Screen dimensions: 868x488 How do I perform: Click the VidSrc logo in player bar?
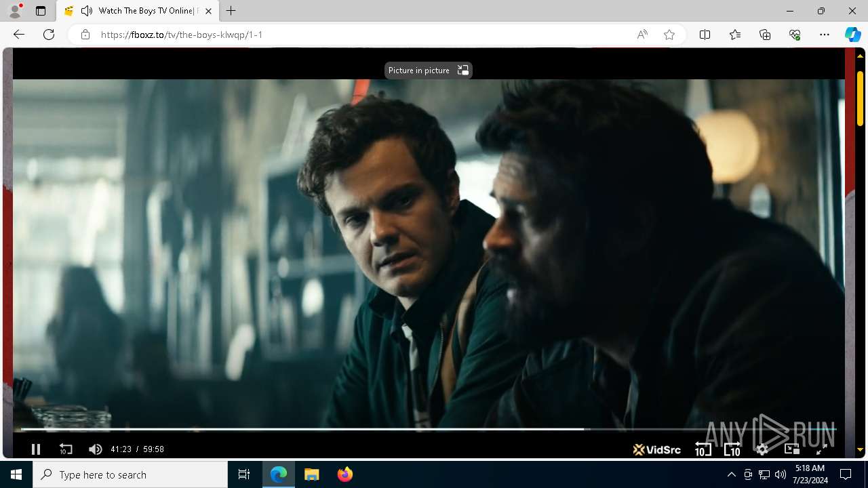(656, 449)
